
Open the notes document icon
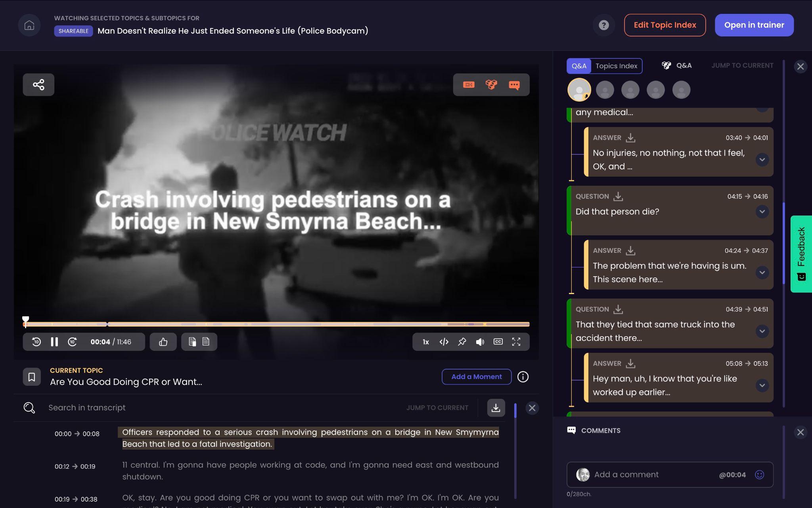pos(206,342)
